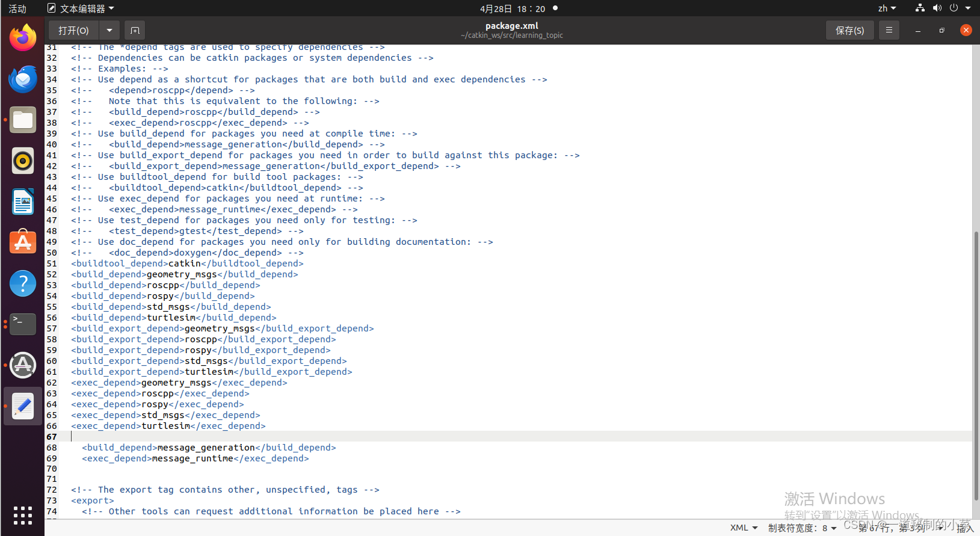The image size is (980, 536).
Task: Click the '<export>' tag on line 73
Action: tap(93, 501)
